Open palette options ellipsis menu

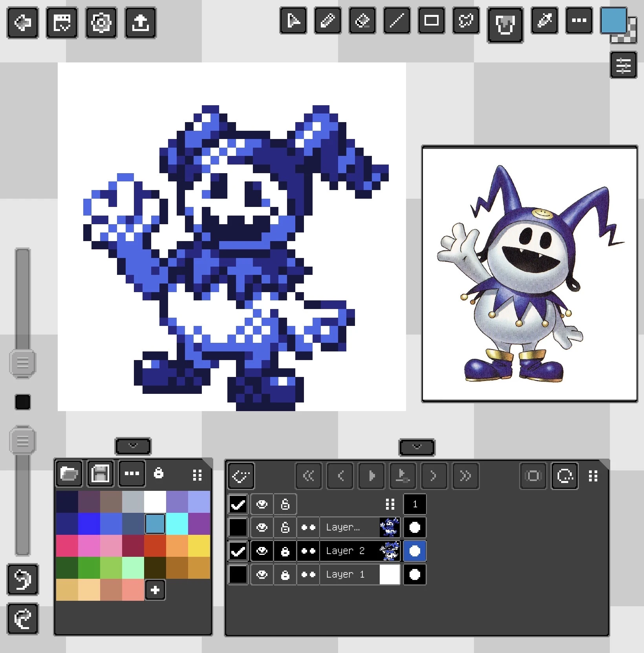(x=132, y=474)
